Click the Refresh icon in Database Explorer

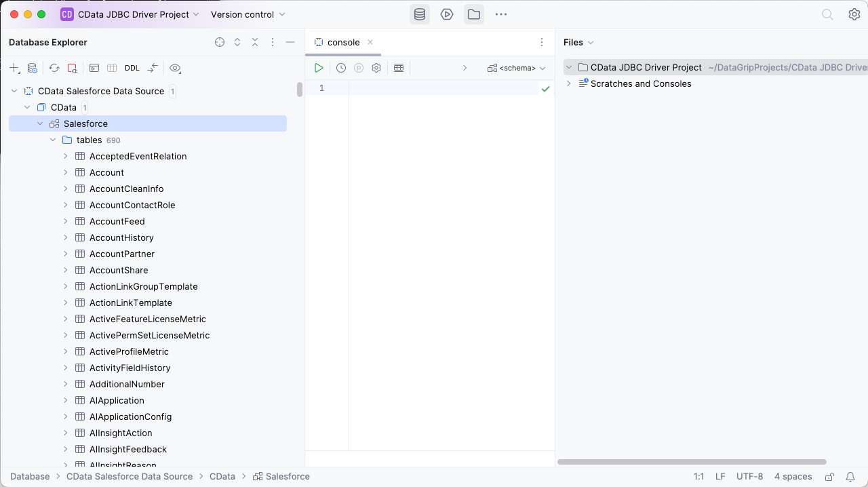pyautogui.click(x=54, y=68)
